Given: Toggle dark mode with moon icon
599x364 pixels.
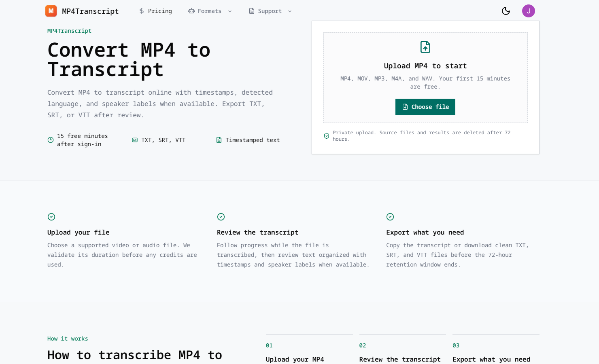Looking at the screenshot, I should coord(506,11).
